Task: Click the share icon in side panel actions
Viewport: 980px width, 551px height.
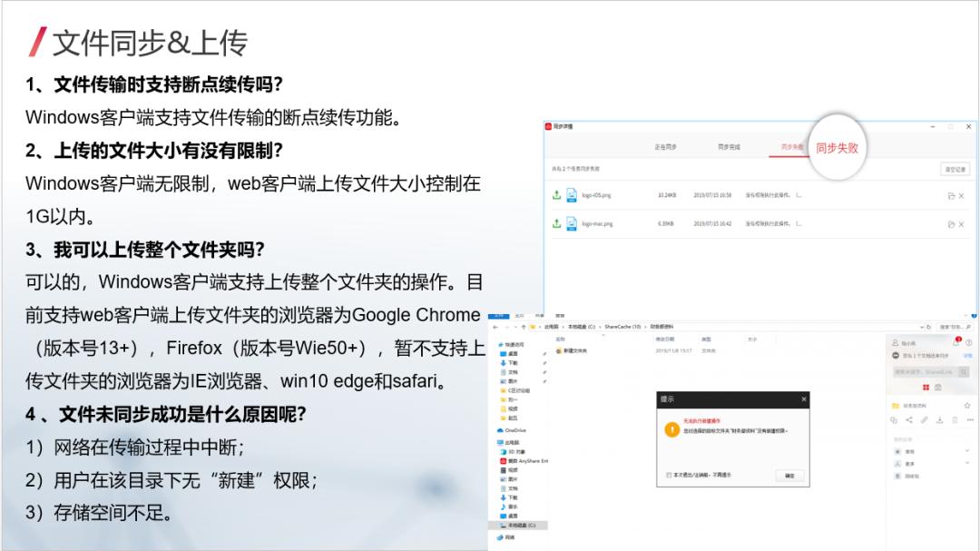Action: coord(908,419)
